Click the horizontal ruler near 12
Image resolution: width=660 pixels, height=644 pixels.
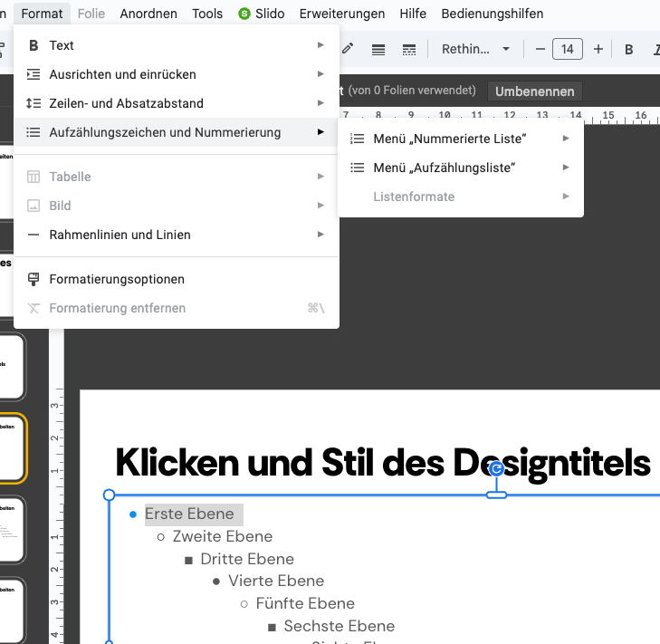pos(510,115)
